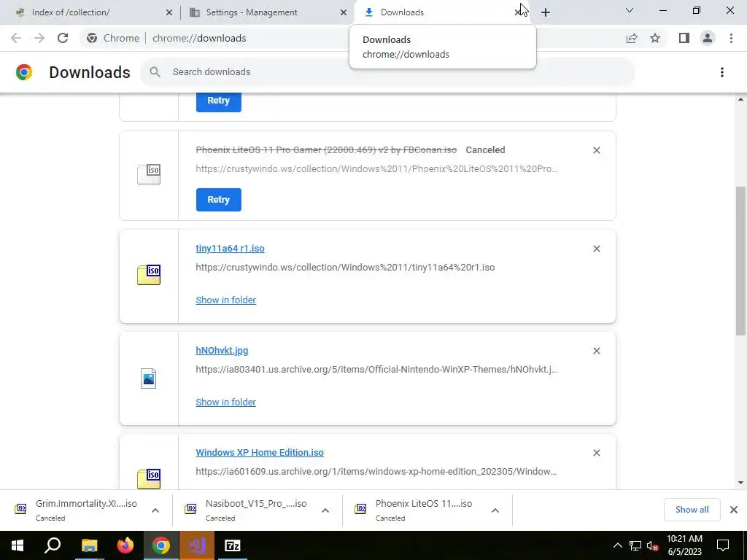Launch Firefox from the taskbar

(x=125, y=545)
